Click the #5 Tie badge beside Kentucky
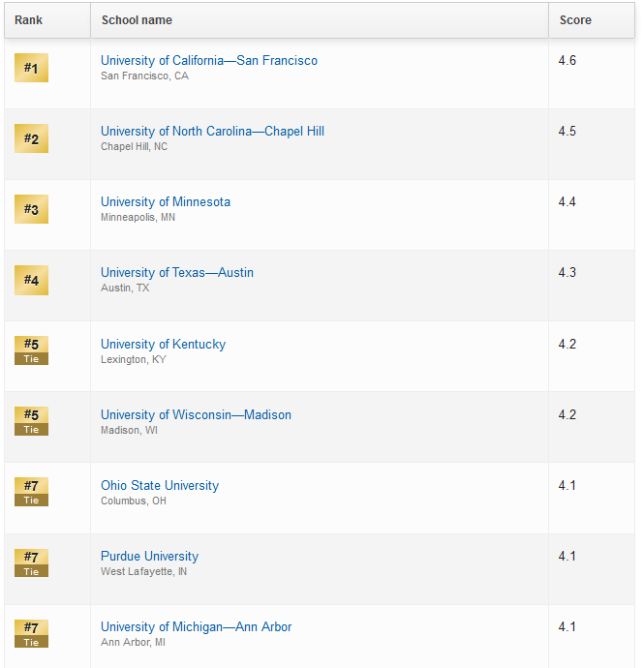The width and height of the screenshot is (644, 668). point(31,350)
